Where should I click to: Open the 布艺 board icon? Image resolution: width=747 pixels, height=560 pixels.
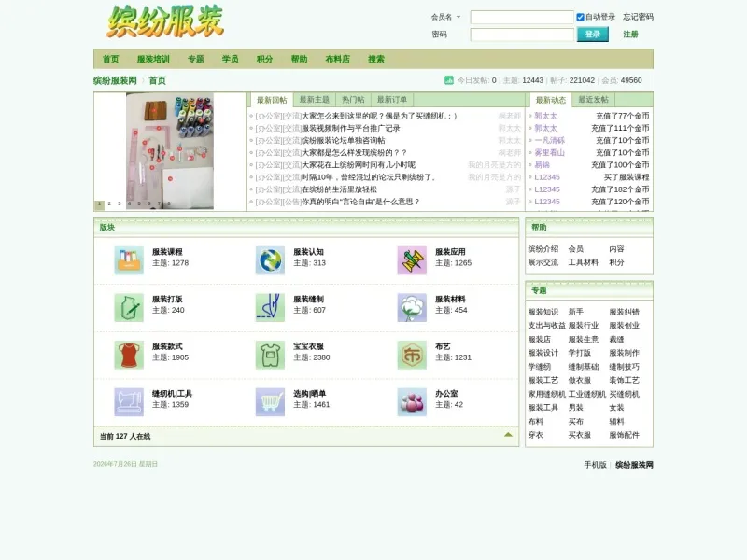(x=412, y=355)
